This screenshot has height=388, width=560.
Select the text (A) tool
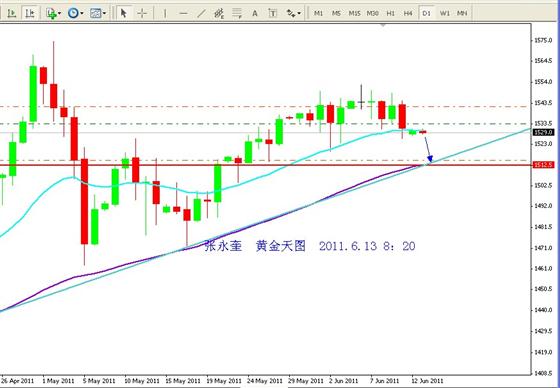coord(255,14)
